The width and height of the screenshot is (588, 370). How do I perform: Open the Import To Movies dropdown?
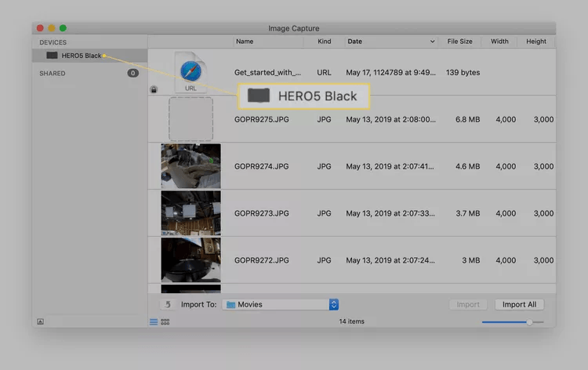pos(281,304)
